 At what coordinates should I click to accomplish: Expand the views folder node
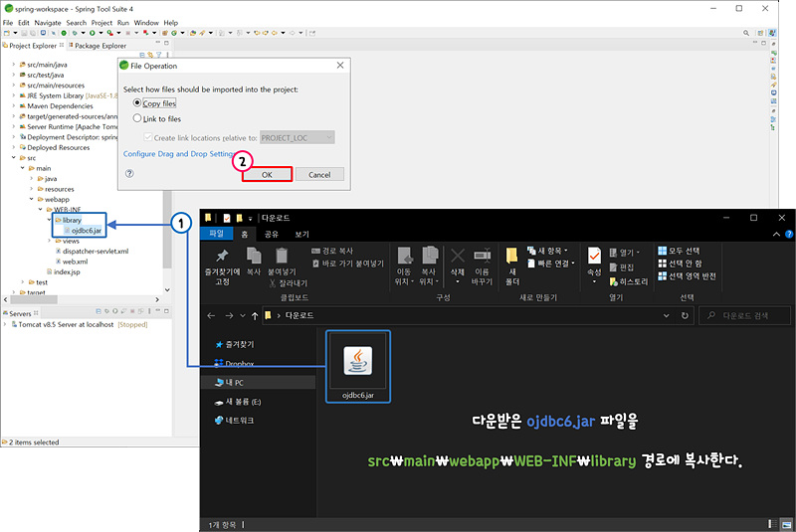[x=49, y=241]
